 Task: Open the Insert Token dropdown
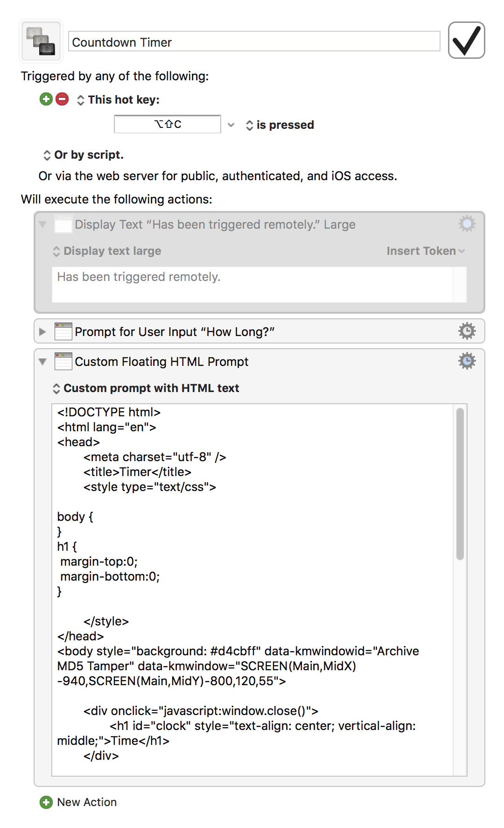pyautogui.click(x=425, y=251)
